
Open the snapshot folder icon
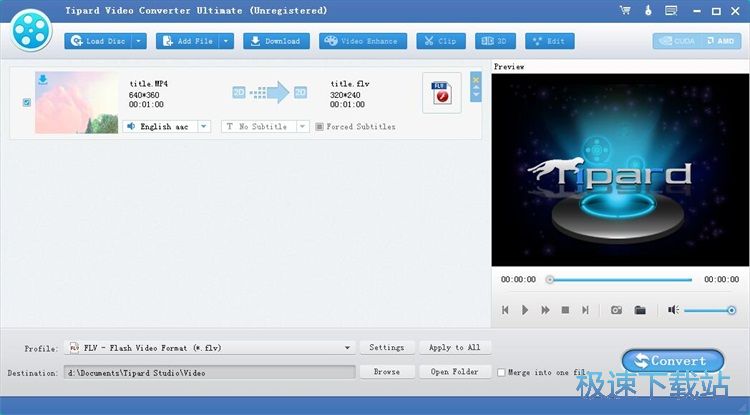tap(640, 310)
